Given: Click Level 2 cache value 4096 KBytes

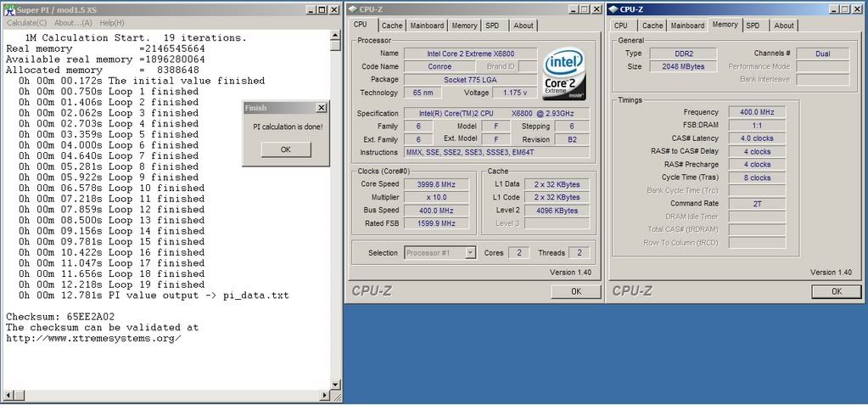Looking at the screenshot, I should pos(557,211).
